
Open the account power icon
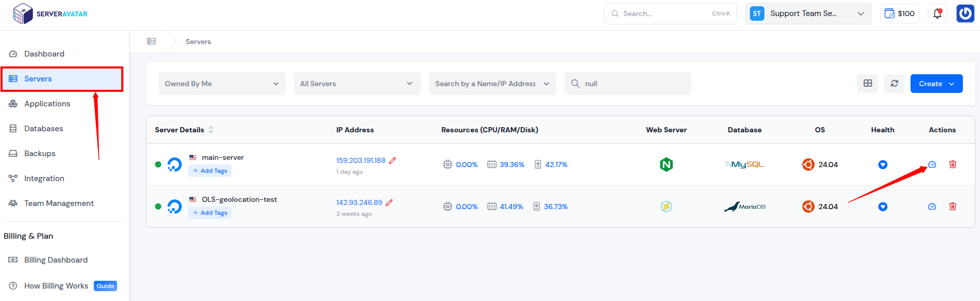click(x=965, y=13)
